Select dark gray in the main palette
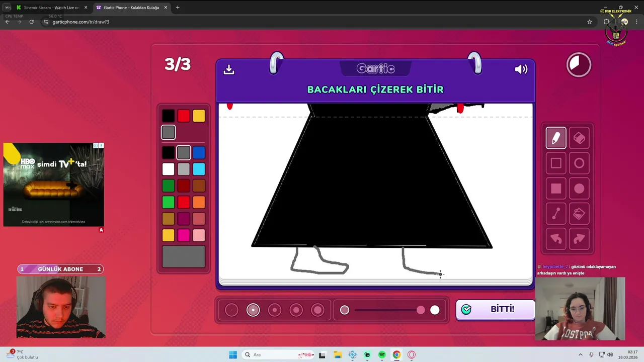The height and width of the screenshot is (362, 644). pos(184,152)
